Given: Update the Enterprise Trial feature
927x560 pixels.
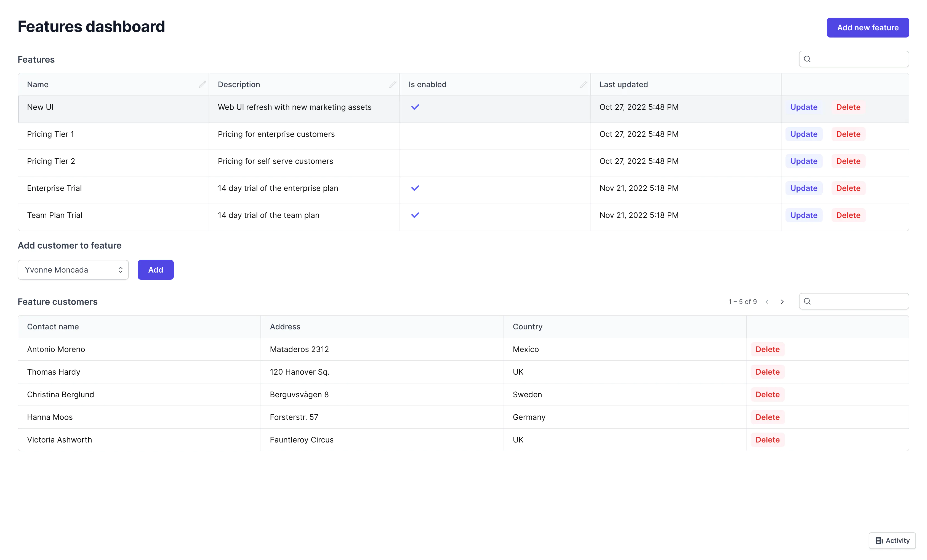Looking at the screenshot, I should point(804,188).
